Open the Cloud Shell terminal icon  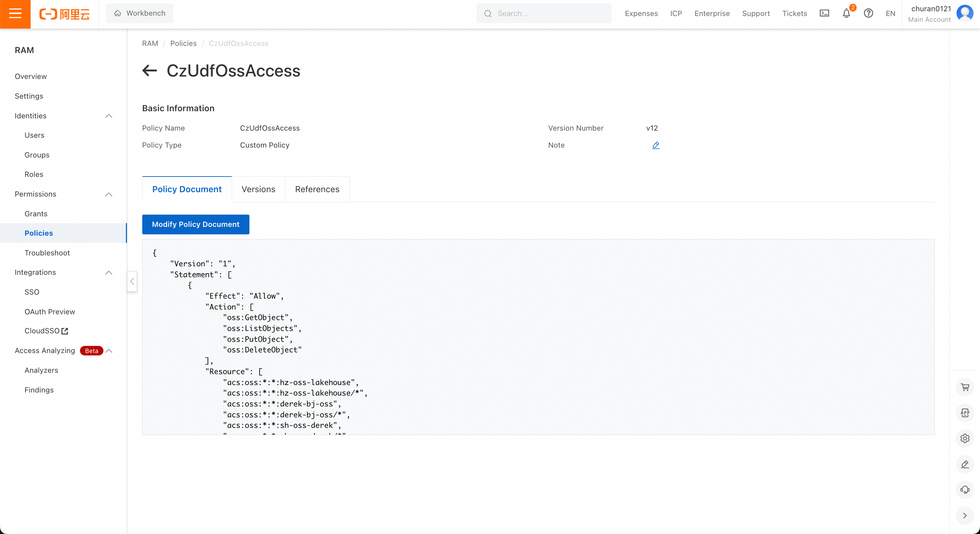click(x=824, y=13)
